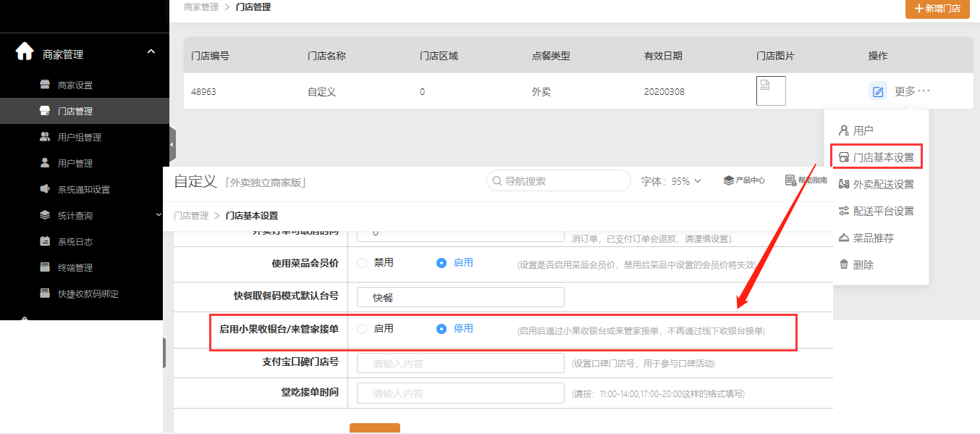Image resolution: width=980 pixels, height=434 pixels.
Task: Collapse the 商家管理 sidebar section
Action: (x=151, y=52)
